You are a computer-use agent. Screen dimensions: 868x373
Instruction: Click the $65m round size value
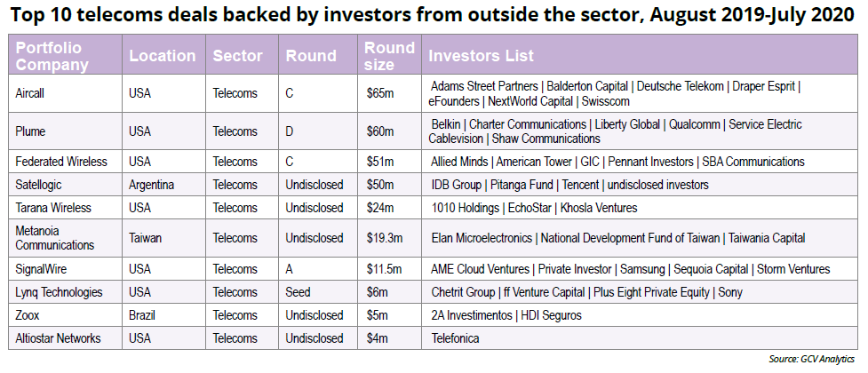tap(380, 92)
